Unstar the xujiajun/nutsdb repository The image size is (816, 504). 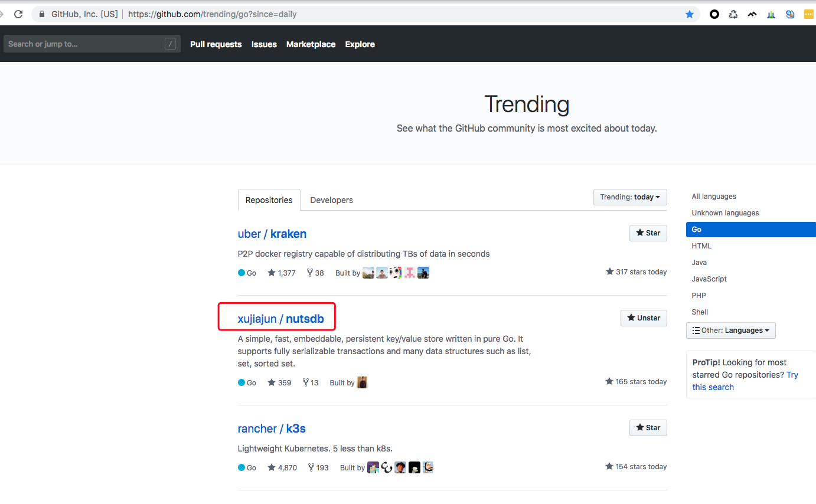tap(644, 318)
